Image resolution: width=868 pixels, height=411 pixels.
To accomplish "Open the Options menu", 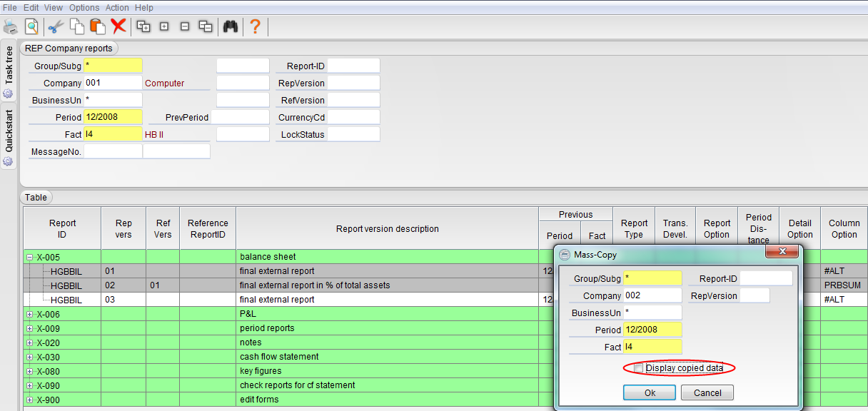I will click(x=84, y=7).
